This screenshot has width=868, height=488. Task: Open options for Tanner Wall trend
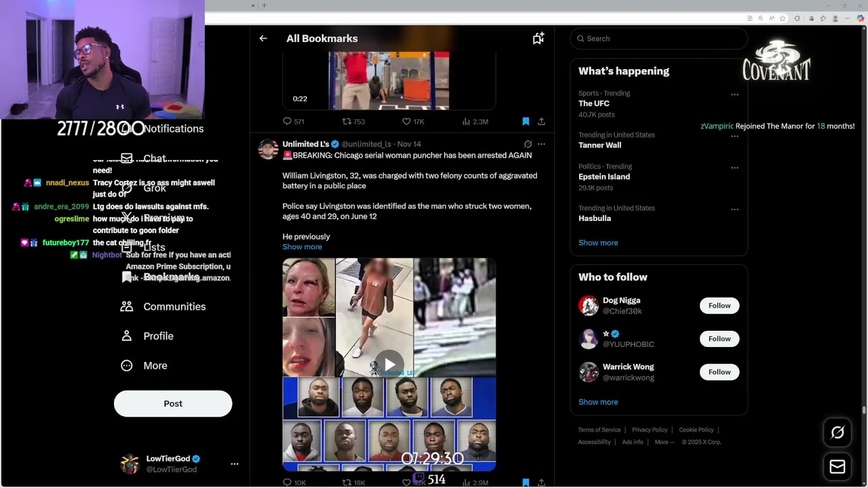pyautogui.click(x=734, y=136)
